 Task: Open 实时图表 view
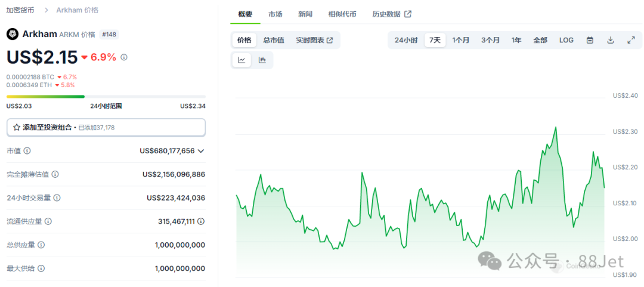point(315,41)
